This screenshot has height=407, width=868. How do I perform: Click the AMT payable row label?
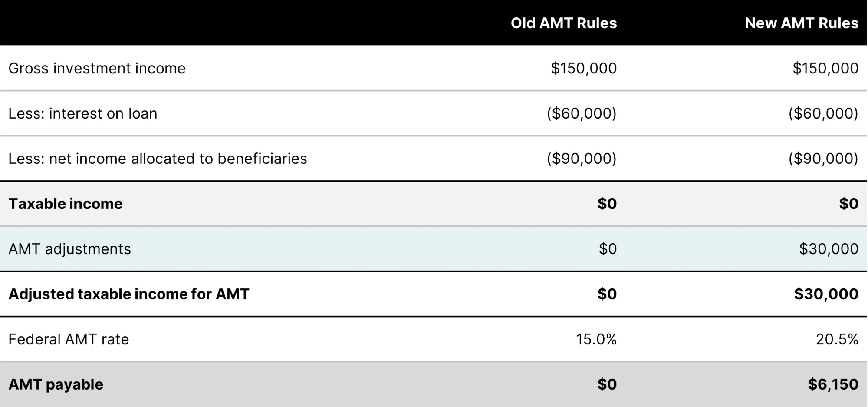pos(56,384)
